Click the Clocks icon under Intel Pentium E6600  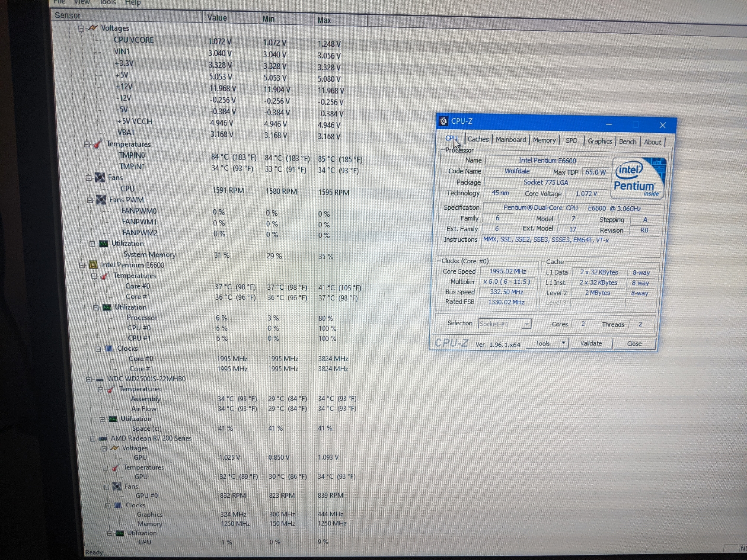coord(110,348)
